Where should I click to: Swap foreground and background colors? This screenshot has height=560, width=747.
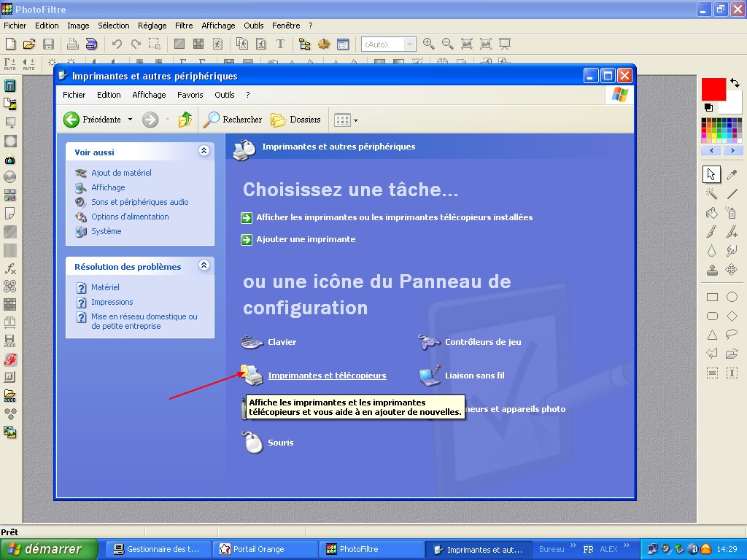[x=735, y=84]
